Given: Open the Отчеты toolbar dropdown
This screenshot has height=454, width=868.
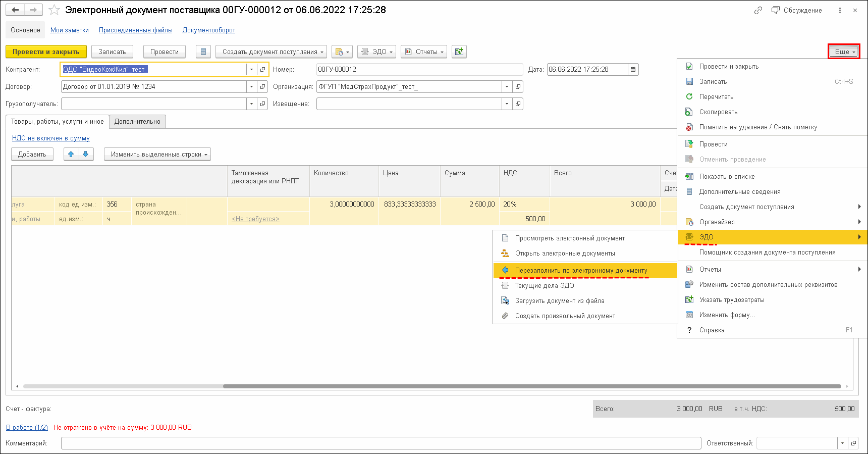Looking at the screenshot, I should point(424,52).
